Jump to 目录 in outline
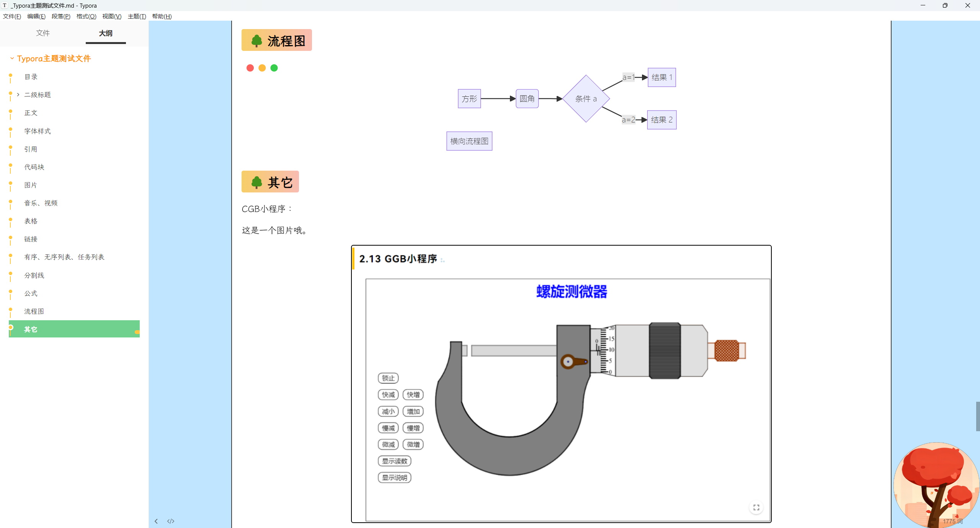 [31, 77]
